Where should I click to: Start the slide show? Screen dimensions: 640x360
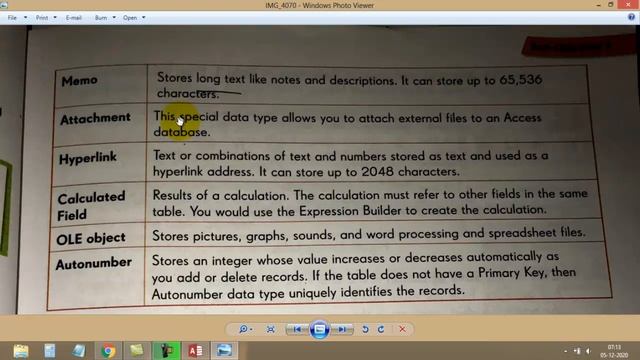[320, 329]
